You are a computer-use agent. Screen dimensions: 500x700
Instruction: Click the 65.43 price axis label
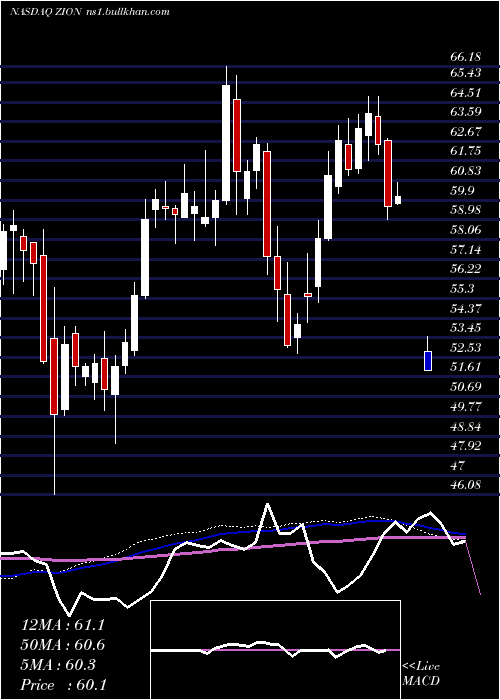click(465, 73)
